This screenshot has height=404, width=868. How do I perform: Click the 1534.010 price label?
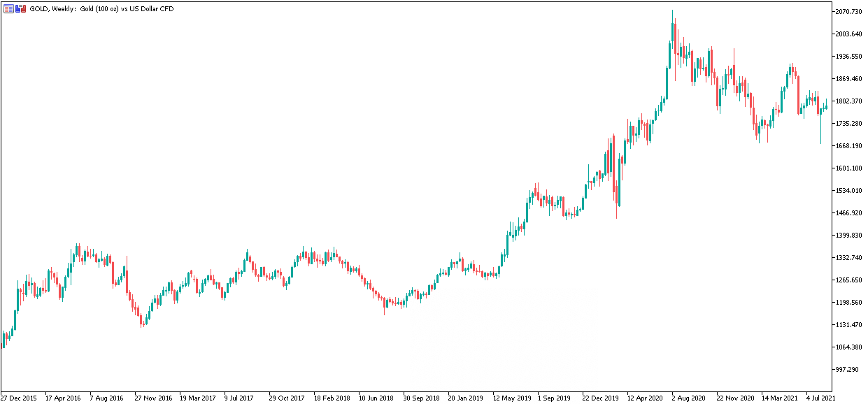tap(849, 191)
